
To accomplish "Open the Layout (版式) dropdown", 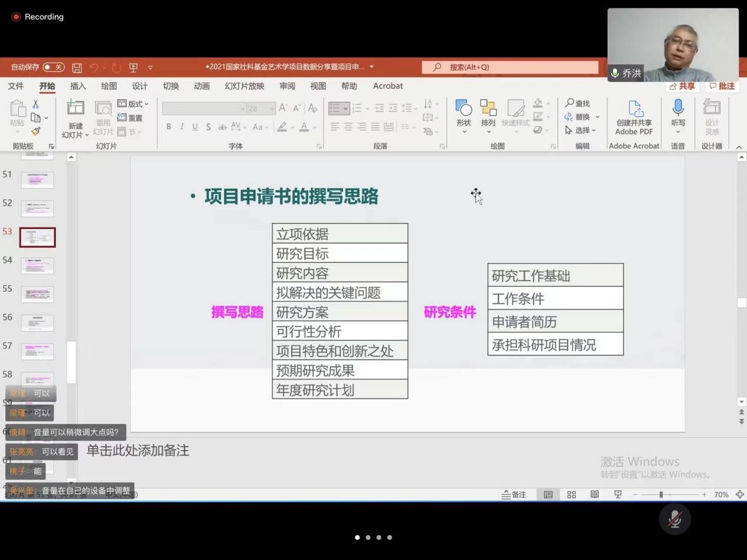I will (133, 104).
